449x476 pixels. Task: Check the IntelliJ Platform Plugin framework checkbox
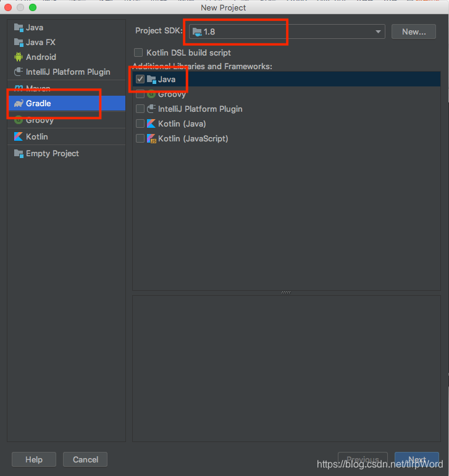[140, 109]
